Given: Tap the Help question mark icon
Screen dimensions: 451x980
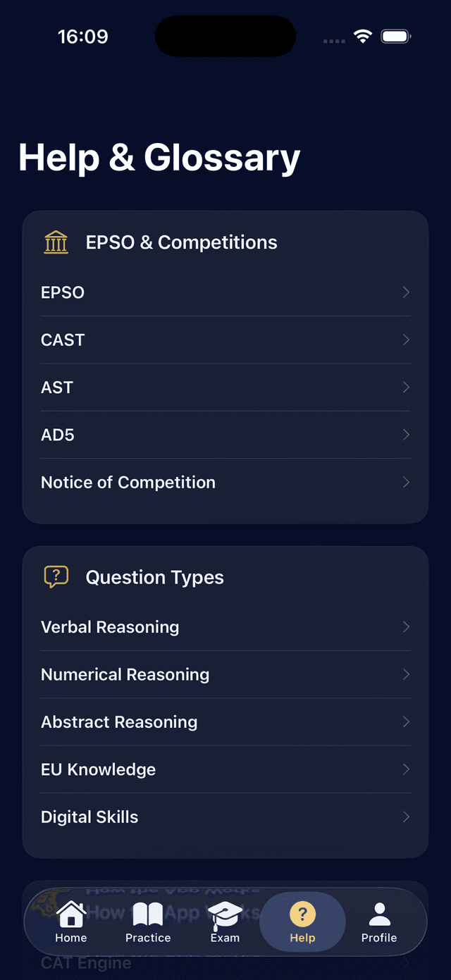Looking at the screenshot, I should (302, 912).
